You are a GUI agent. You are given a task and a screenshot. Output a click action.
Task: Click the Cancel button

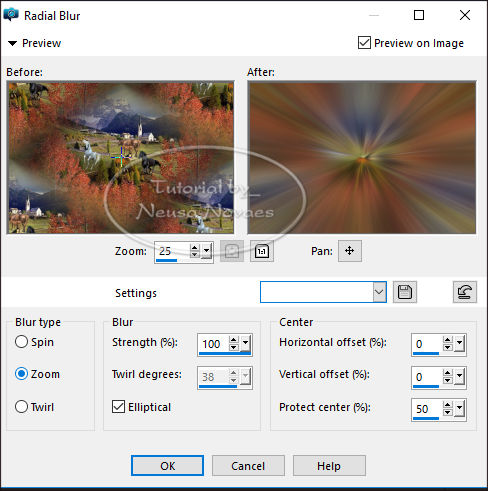248,466
